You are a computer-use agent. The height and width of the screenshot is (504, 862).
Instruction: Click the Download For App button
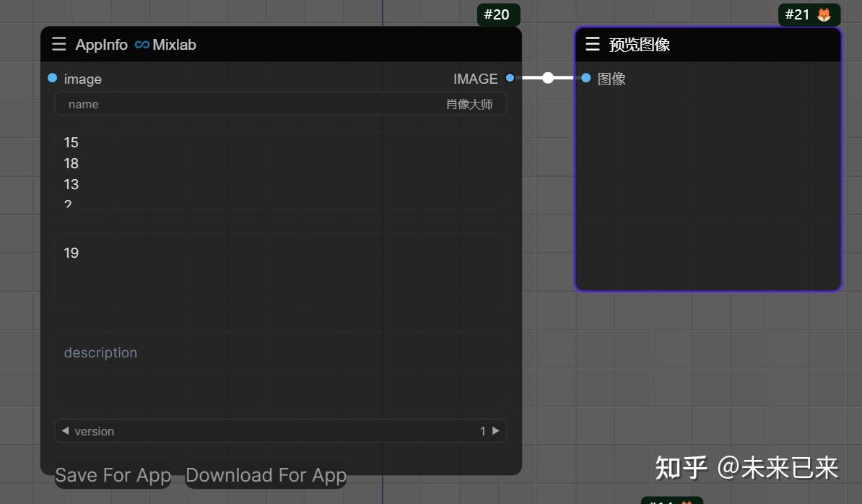(x=266, y=475)
